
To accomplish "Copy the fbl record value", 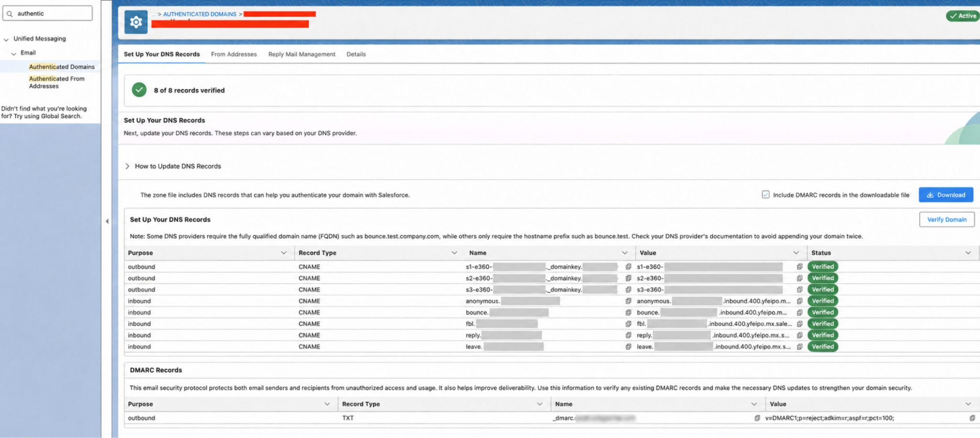I will 800,324.
